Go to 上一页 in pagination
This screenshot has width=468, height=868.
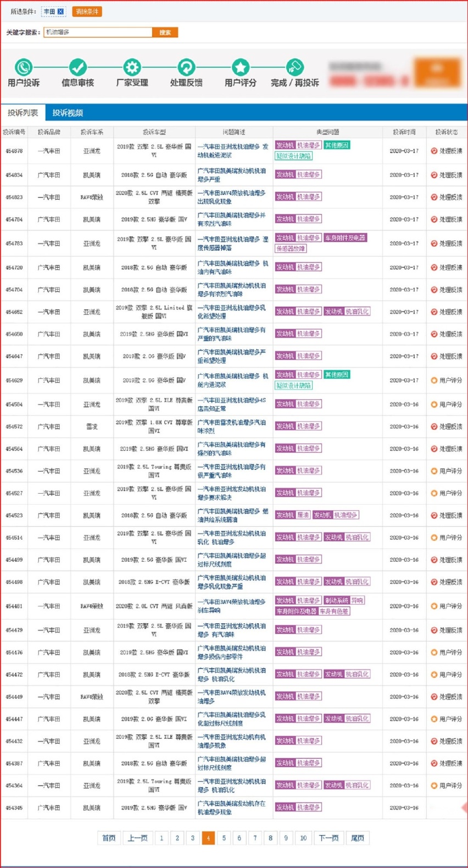137,838
